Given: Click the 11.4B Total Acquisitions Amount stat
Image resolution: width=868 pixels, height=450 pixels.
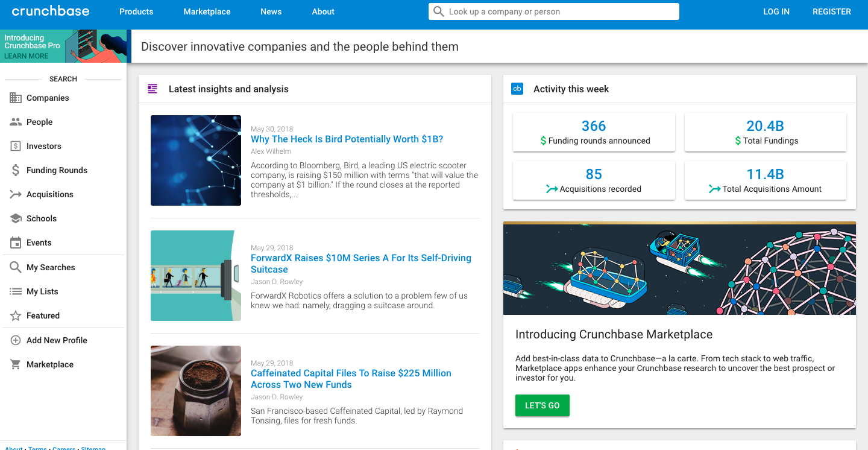Looking at the screenshot, I should (766, 180).
